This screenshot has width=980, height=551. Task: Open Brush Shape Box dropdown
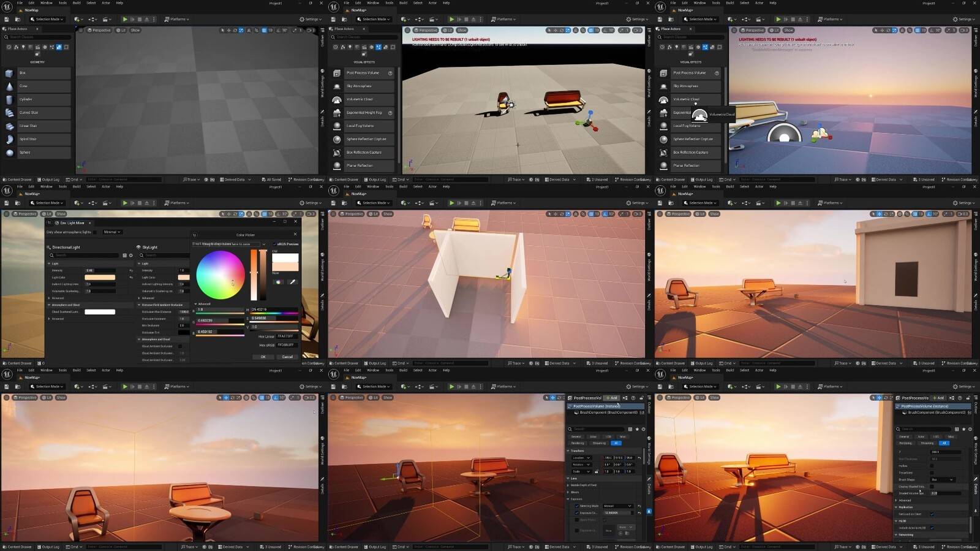[x=942, y=479]
